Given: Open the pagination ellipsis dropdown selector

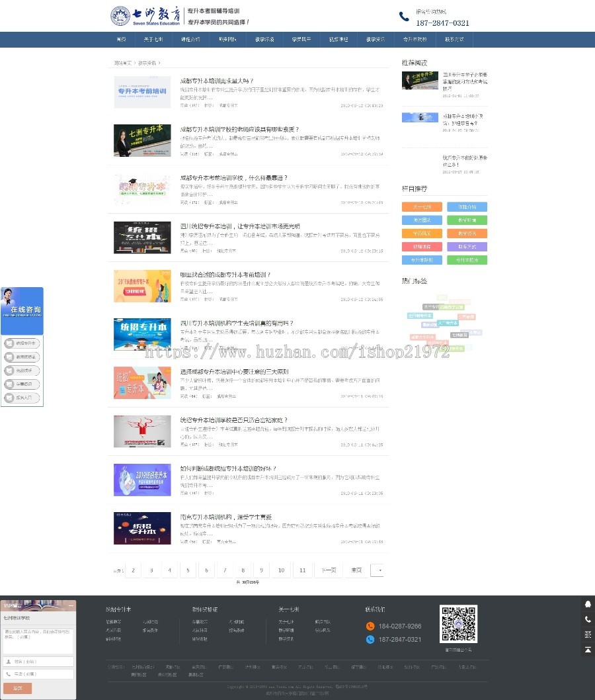Looking at the screenshot, I should 377,570.
